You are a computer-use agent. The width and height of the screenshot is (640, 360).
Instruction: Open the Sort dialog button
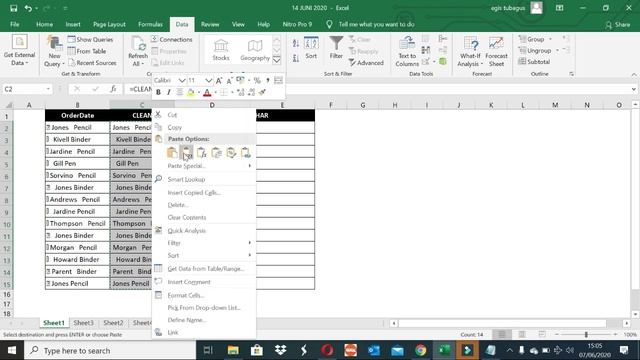(x=311, y=48)
